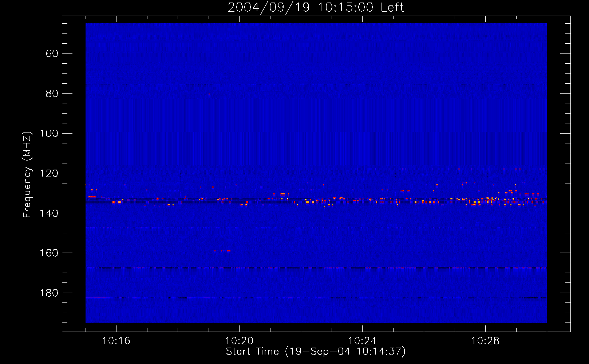Click the 10:24 time tick label

[362, 341]
